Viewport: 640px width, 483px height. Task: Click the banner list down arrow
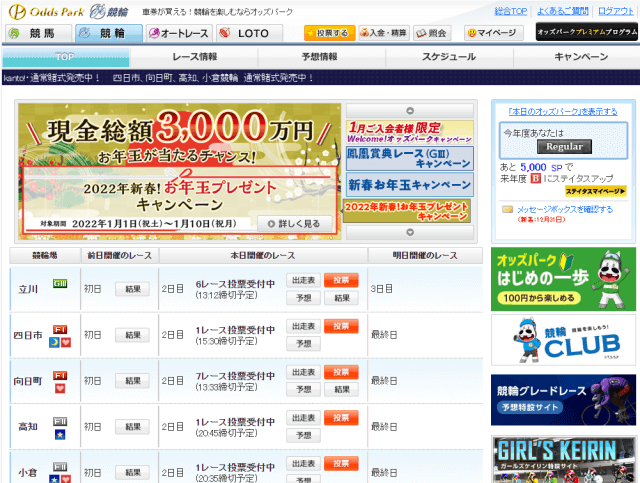click(x=410, y=232)
